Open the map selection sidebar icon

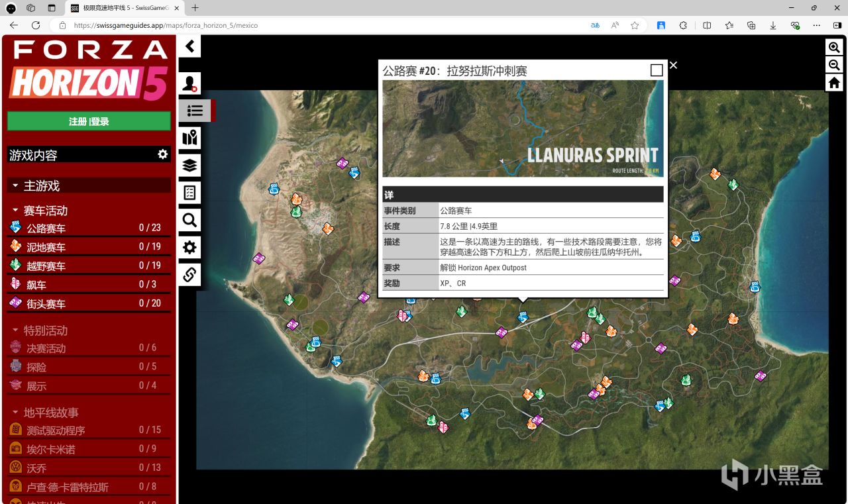[190, 138]
